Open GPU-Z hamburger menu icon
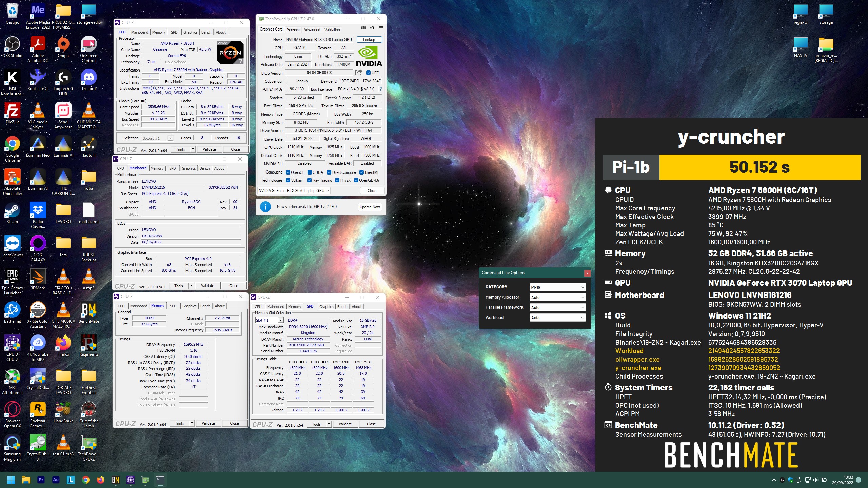This screenshot has height=488, width=868. 381,28
